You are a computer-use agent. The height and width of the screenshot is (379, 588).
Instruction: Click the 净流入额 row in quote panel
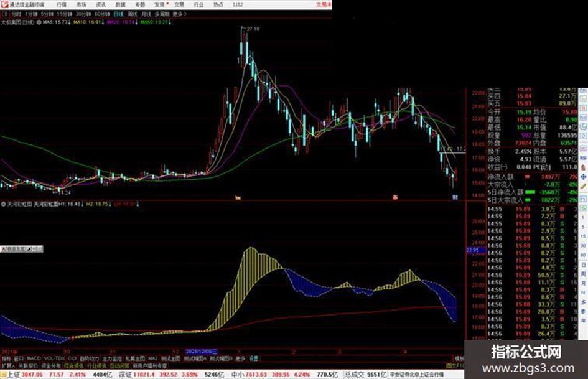coord(533,177)
